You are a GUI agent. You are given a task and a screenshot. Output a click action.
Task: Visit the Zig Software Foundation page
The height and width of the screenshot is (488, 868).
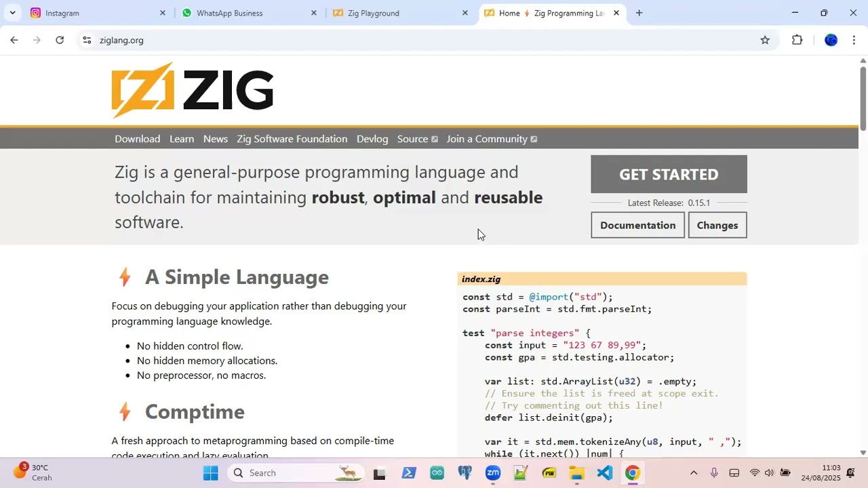coord(292,139)
